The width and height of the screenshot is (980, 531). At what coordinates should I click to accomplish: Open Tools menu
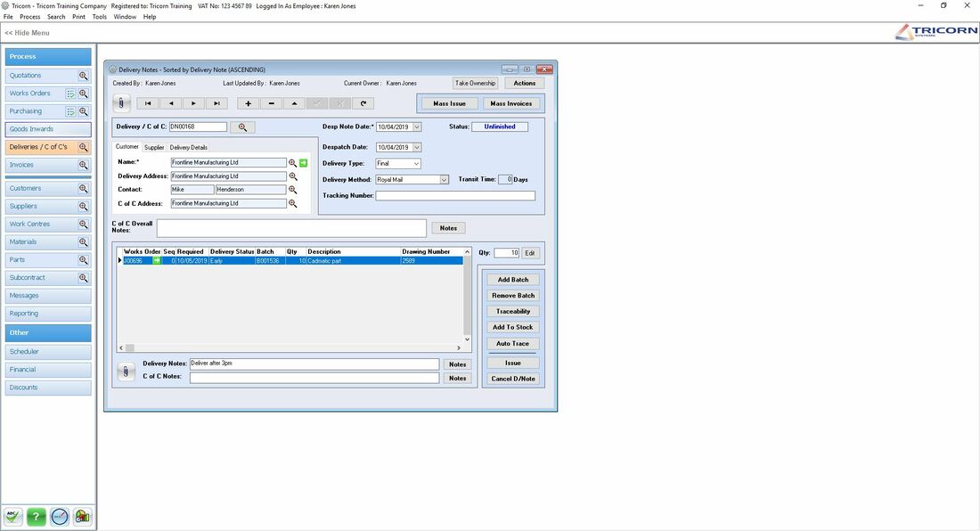[x=100, y=17]
